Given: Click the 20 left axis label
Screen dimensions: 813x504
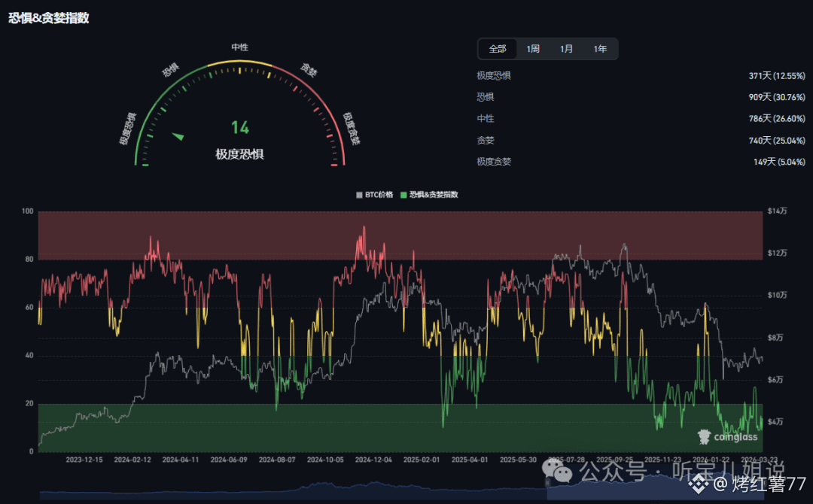Looking at the screenshot, I should point(29,403).
